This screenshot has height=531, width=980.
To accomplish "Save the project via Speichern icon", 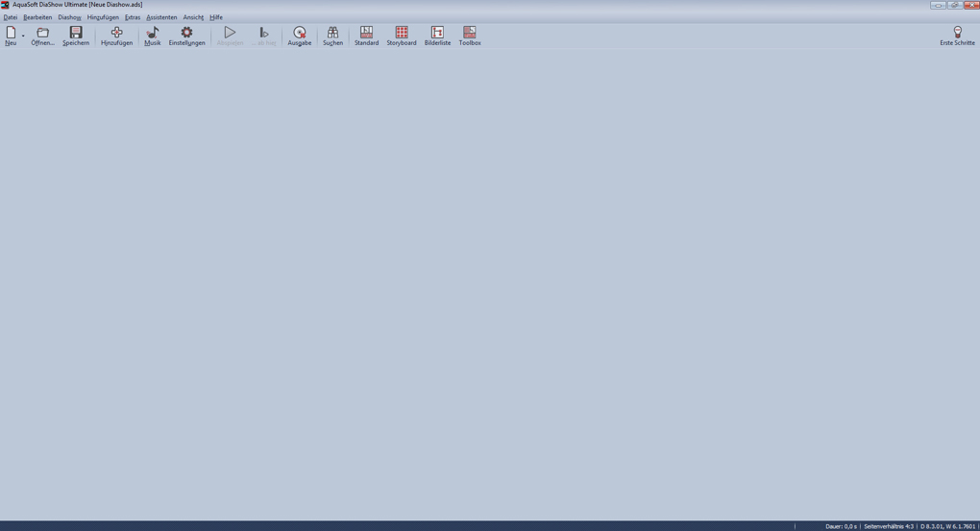I will click(76, 34).
